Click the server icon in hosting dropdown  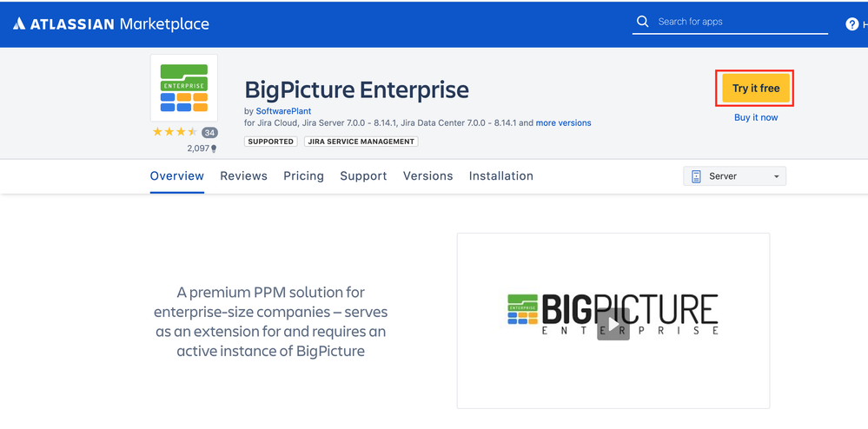point(696,176)
